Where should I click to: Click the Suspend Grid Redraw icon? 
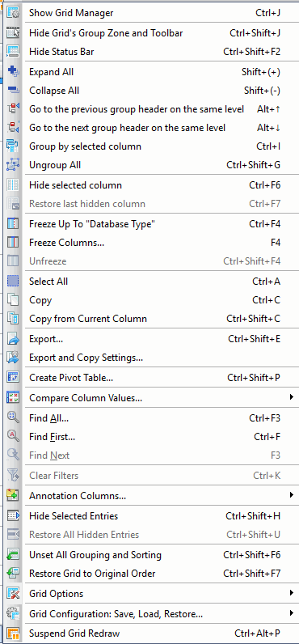click(13, 633)
